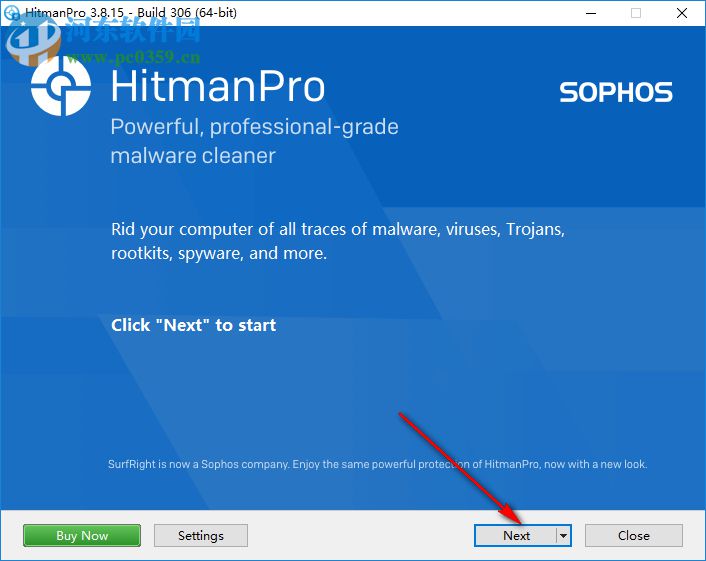Open the Next button dropdown arrow
Viewport: 706px width, 561px height.
pos(564,535)
